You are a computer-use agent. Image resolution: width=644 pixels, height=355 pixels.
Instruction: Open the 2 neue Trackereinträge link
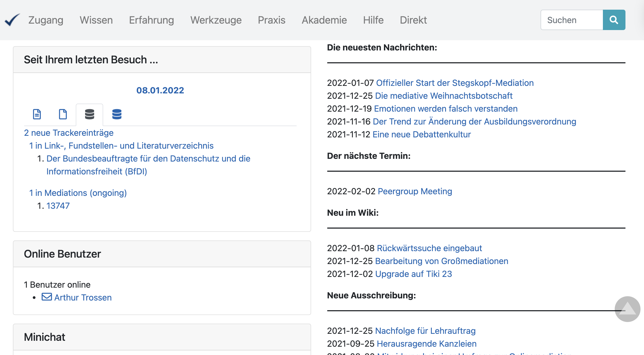point(69,133)
